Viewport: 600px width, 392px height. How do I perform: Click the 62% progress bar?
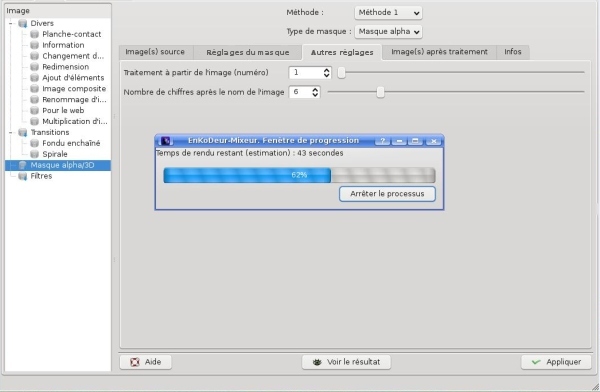(299, 175)
